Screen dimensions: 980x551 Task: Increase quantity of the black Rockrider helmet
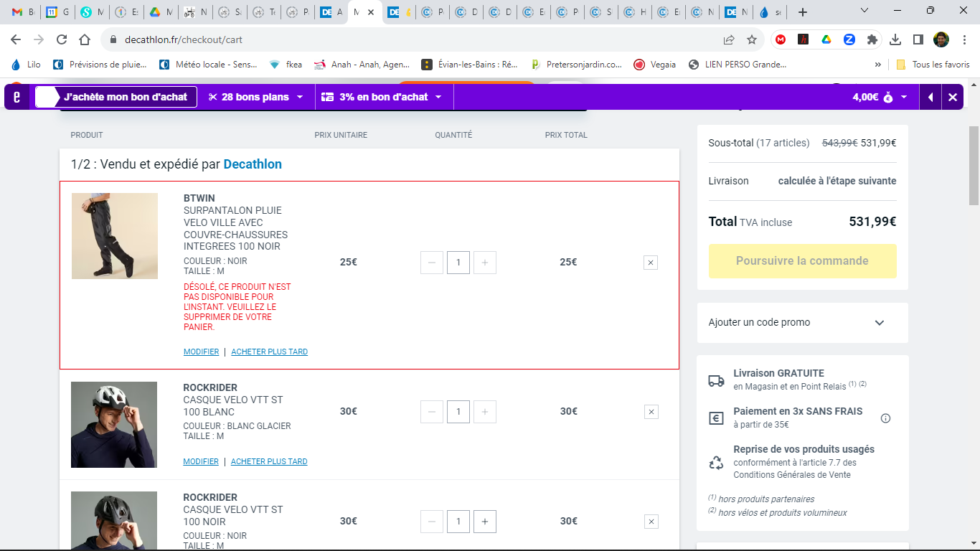485,522
